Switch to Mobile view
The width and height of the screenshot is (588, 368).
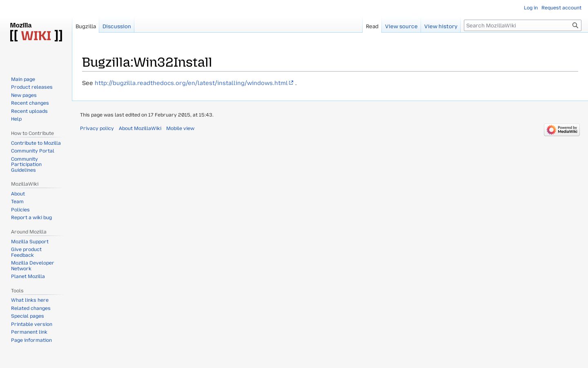[x=180, y=128]
